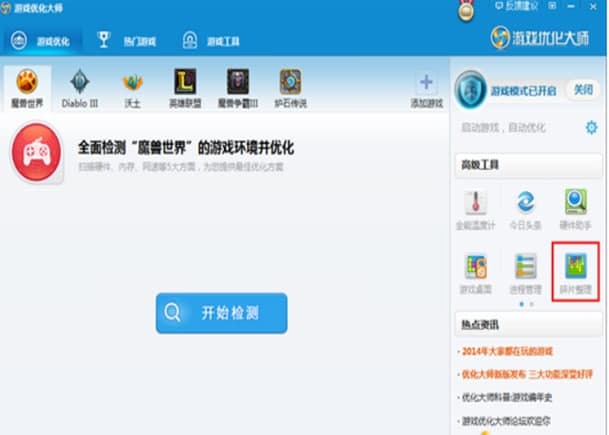Click the red gamepad icon
The image size is (609, 435).
37,152
